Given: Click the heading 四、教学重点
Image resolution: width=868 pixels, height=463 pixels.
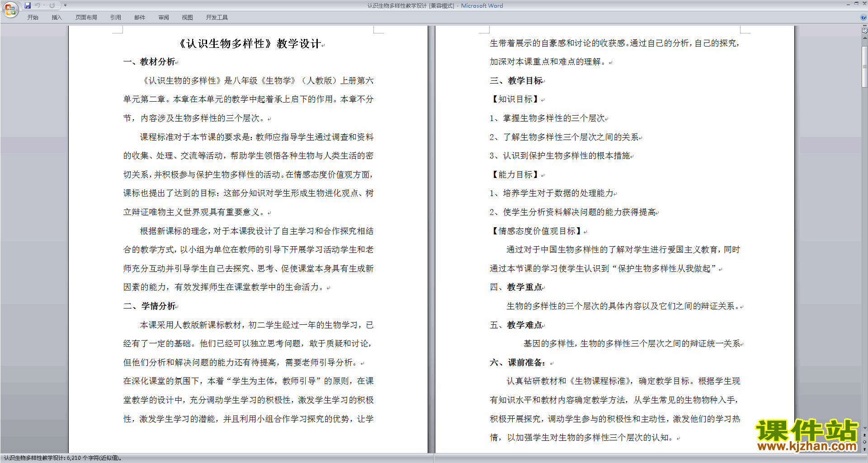Looking at the screenshot, I should click(516, 287).
